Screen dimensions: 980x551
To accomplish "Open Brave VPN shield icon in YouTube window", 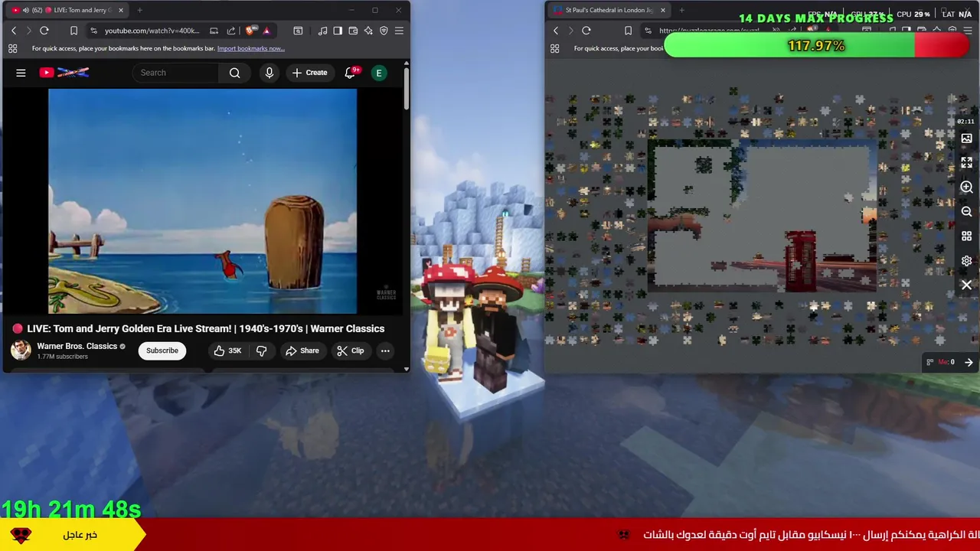I will click(x=384, y=31).
